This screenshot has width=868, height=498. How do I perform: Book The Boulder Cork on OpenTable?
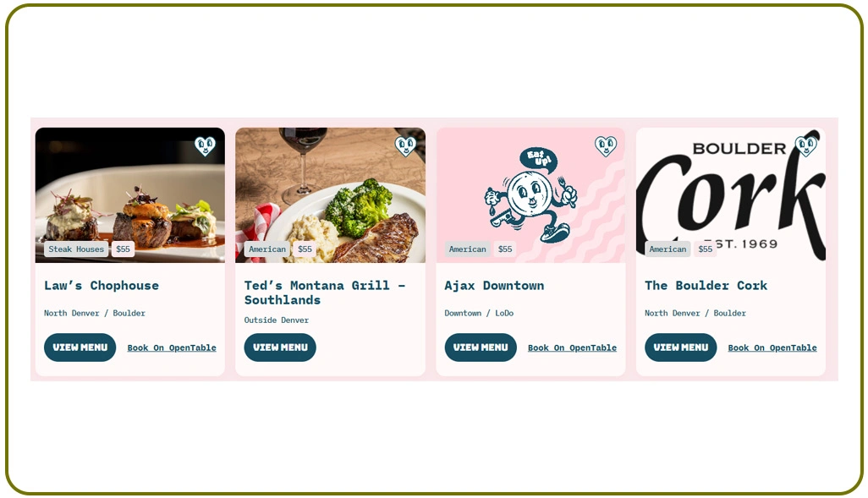point(772,348)
